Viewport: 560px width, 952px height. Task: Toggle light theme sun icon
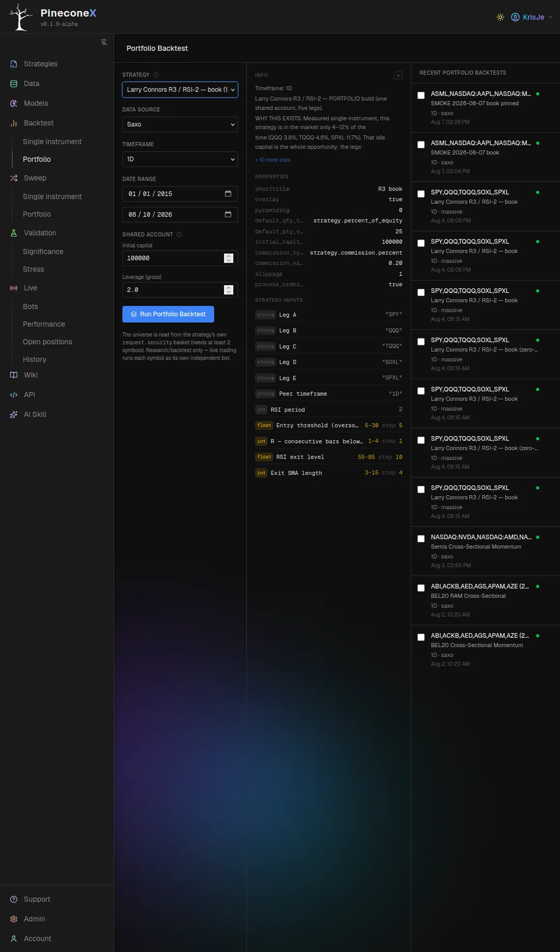pyautogui.click(x=500, y=17)
